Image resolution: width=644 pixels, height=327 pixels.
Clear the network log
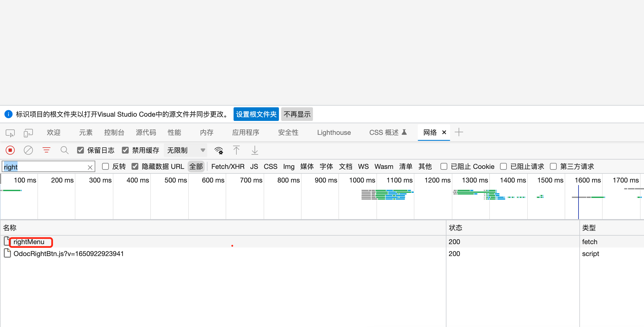point(28,150)
